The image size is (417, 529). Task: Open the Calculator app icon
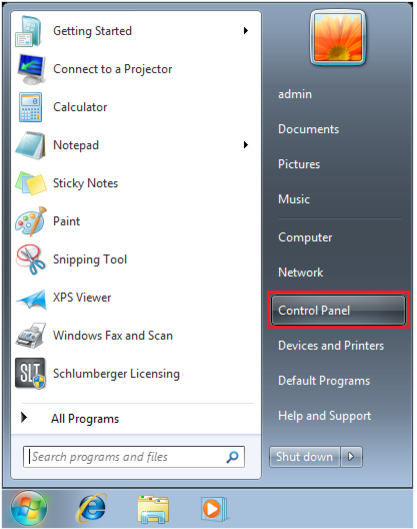pyautogui.click(x=30, y=107)
